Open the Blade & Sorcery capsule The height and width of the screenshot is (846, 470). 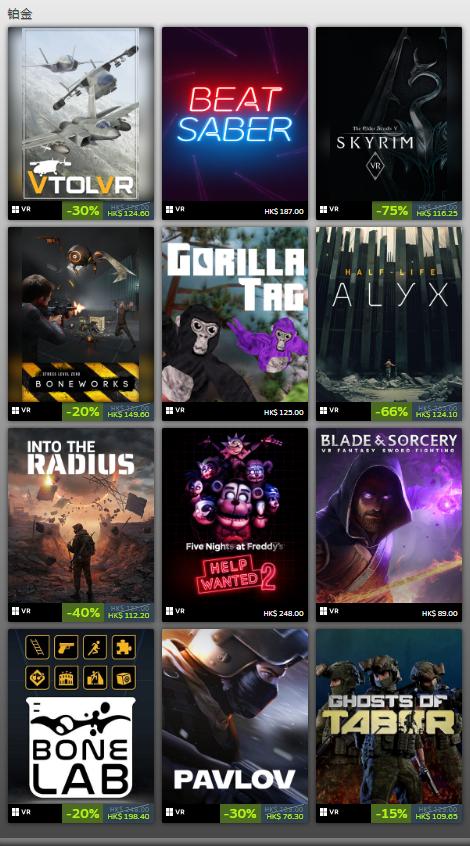(389, 516)
